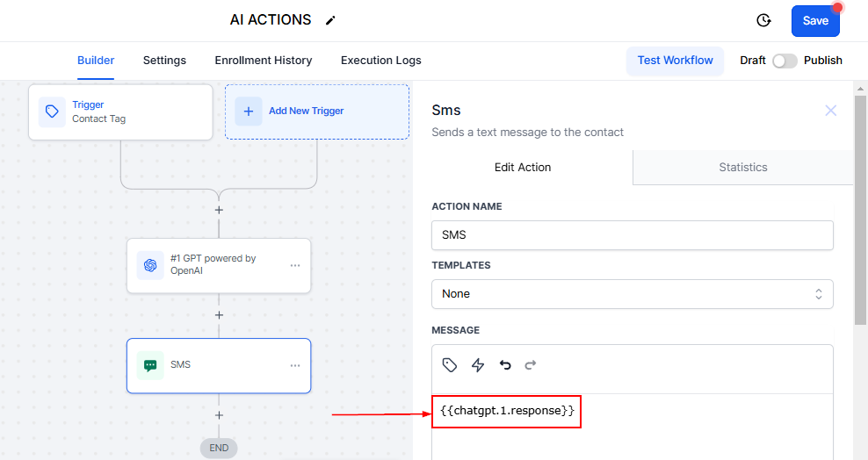Open the Trigger Contact Tag card
Viewport: 868px width, 460px height.
coord(120,112)
